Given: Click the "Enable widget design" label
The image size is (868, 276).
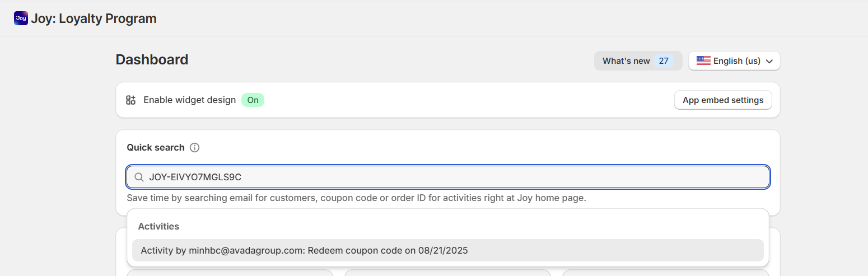Looking at the screenshot, I should (190, 100).
